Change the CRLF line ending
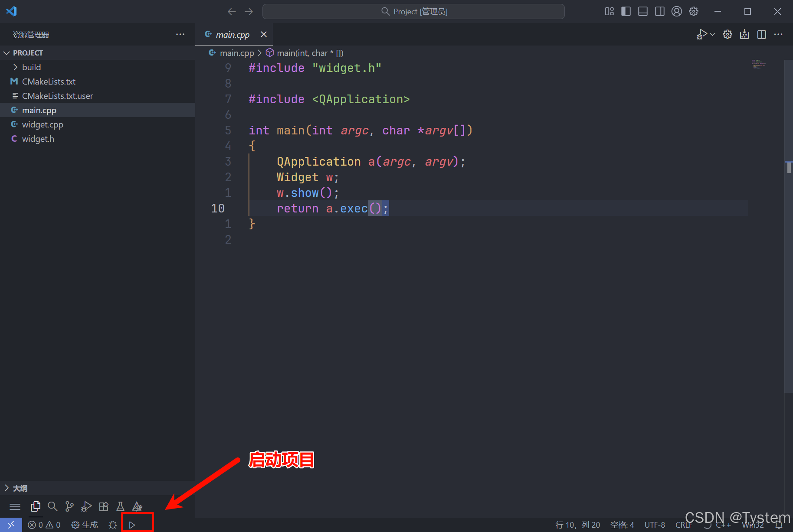 pyautogui.click(x=684, y=525)
